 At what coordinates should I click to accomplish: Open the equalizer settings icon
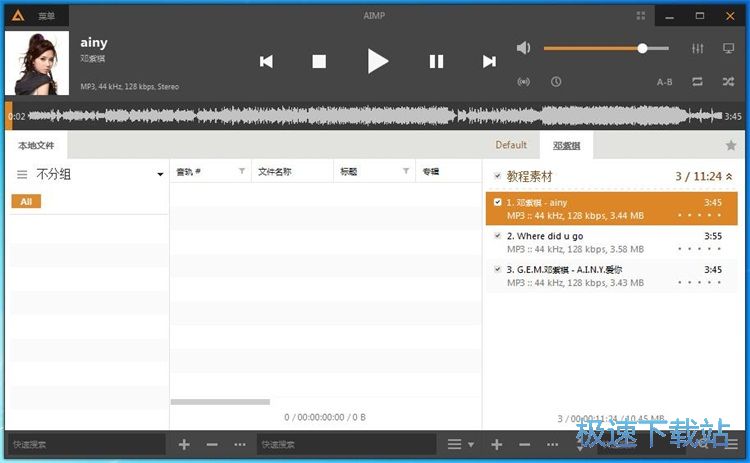tap(697, 48)
